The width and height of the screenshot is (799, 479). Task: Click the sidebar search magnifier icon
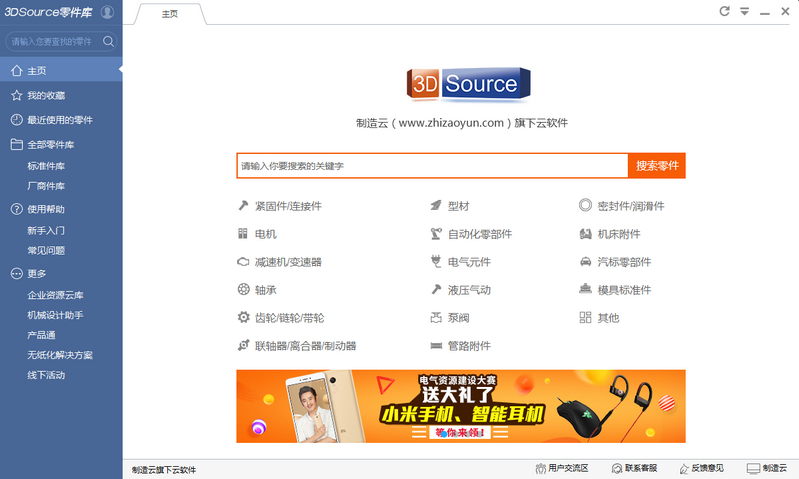click(108, 41)
